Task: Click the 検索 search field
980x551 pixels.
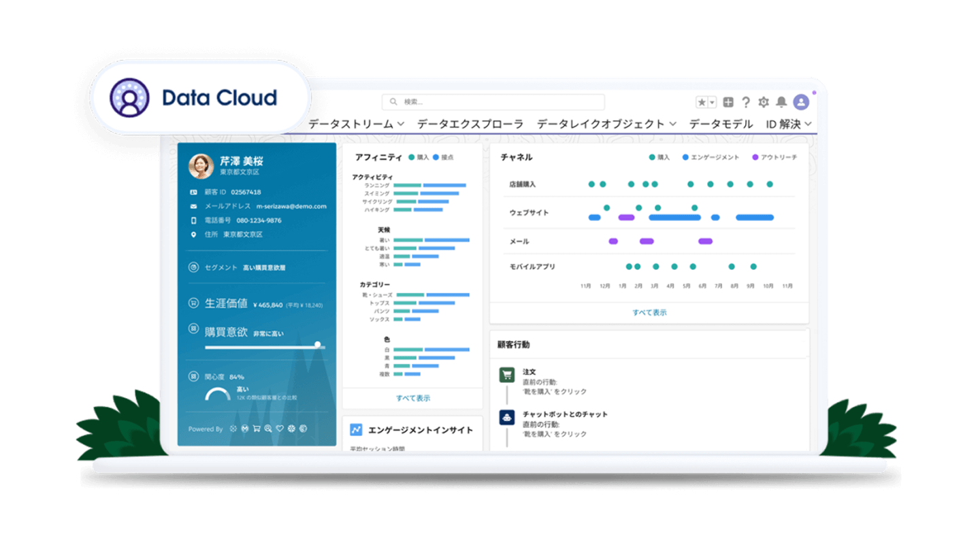Action: (x=493, y=102)
